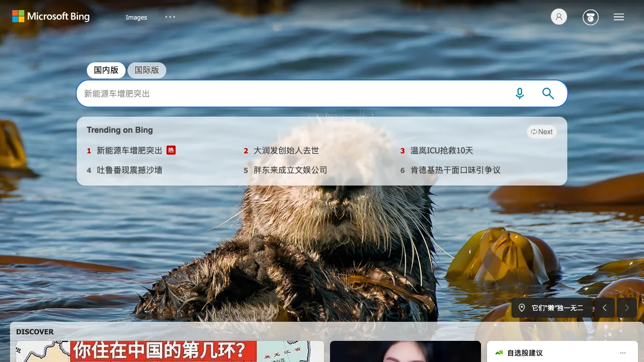Open trending item 肯德基热干面口味引争议
Viewport: 644px width, 362px height.
tap(455, 170)
